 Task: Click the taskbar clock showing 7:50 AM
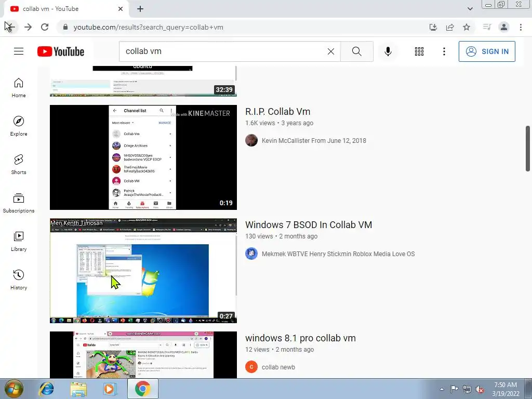[506, 389]
